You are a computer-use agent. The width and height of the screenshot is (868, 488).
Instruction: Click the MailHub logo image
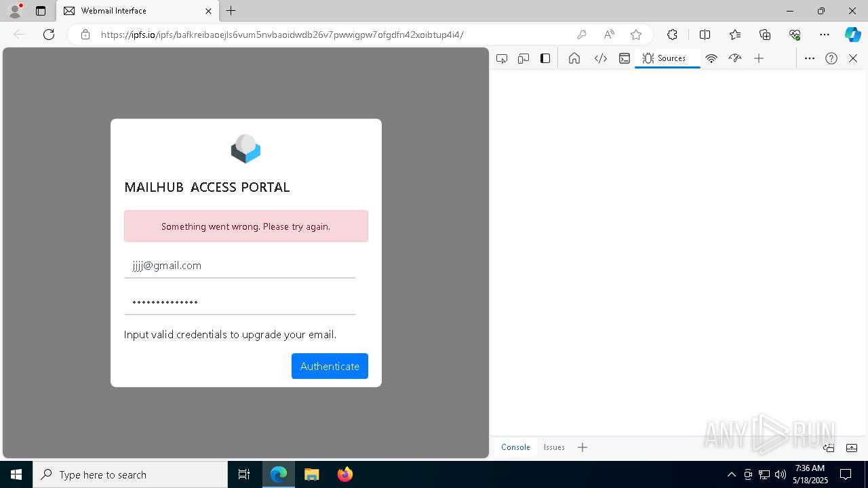(245, 149)
